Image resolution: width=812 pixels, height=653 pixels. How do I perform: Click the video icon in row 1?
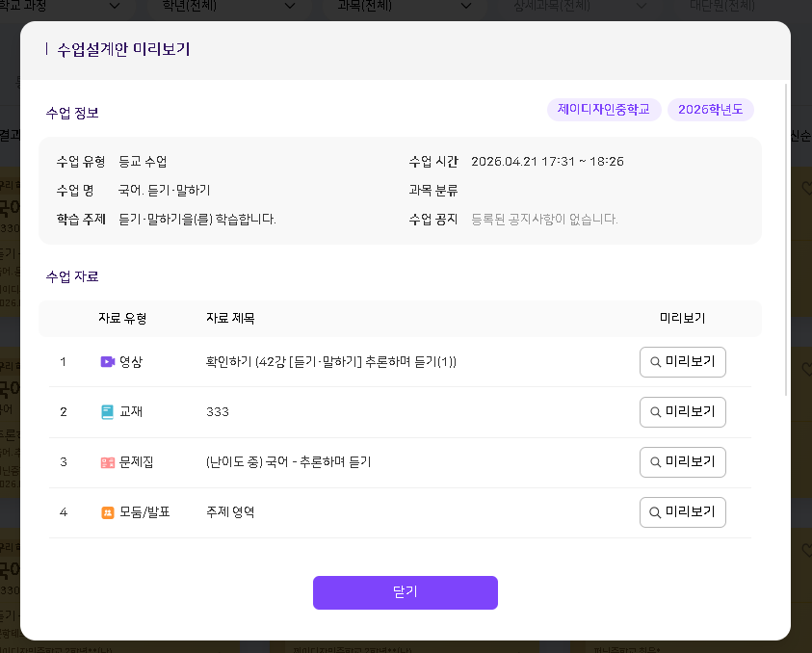pos(107,362)
